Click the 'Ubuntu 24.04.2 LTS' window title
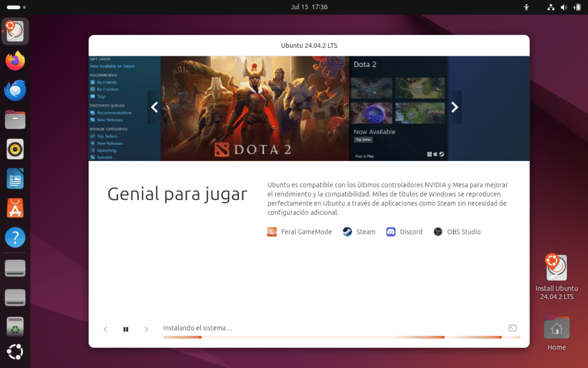The image size is (588, 368). 309,45
